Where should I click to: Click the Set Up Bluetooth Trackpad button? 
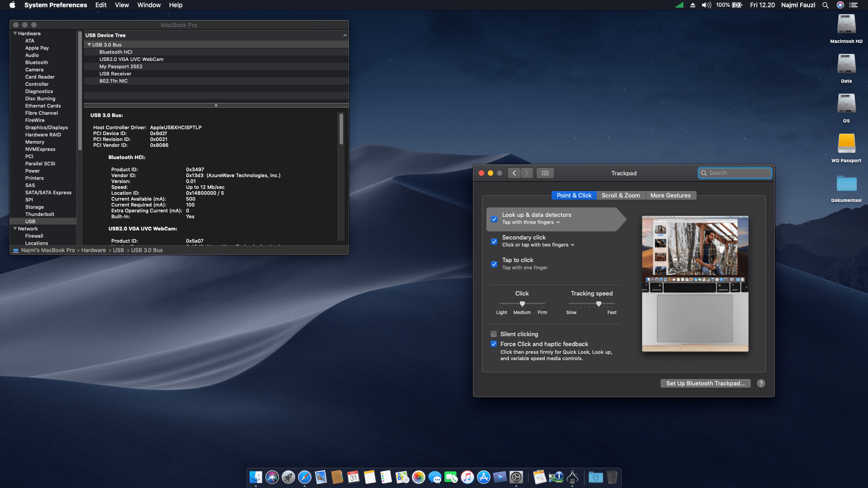pos(705,383)
